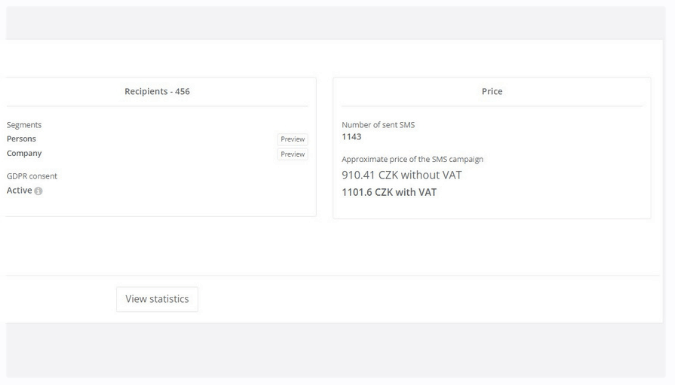Click the Number of sent SMS label
The width and height of the screenshot is (675, 385).
click(378, 125)
